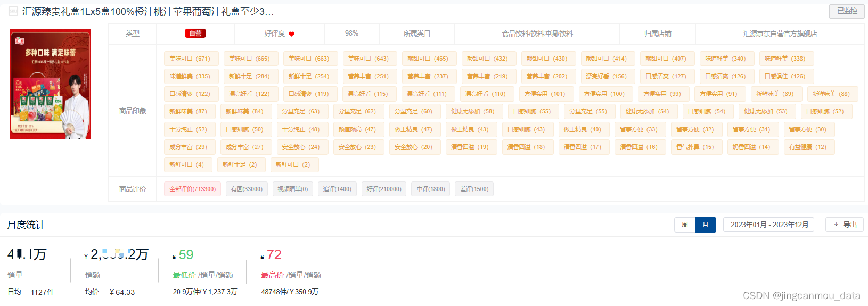Click the daily average 1127件 value
Viewport: 868px width, 306px height.
point(43,292)
